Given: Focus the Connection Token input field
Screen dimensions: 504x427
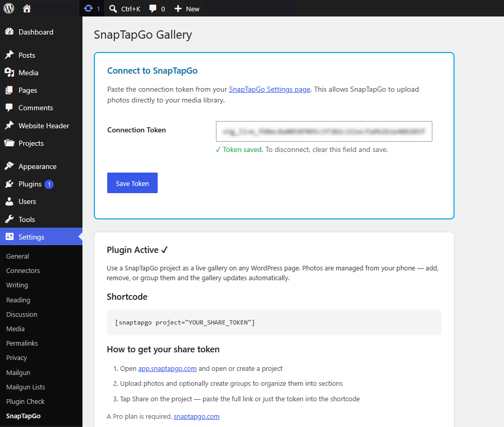Looking at the screenshot, I should (324, 131).
